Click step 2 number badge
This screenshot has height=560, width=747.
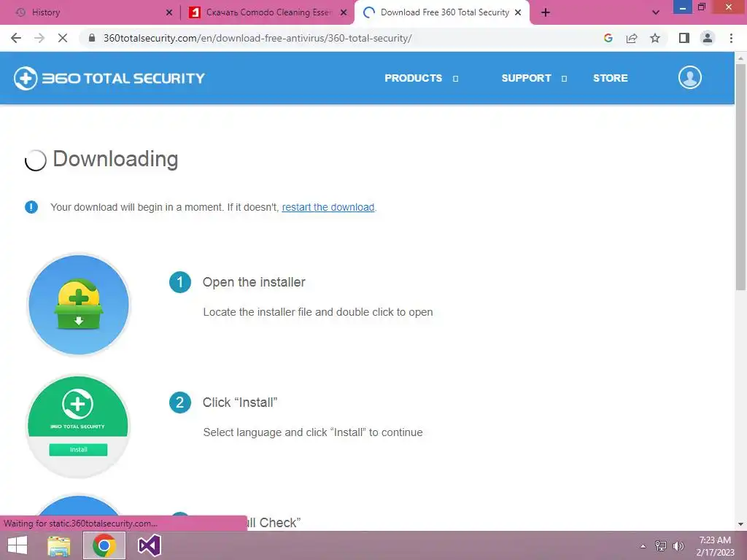click(180, 402)
